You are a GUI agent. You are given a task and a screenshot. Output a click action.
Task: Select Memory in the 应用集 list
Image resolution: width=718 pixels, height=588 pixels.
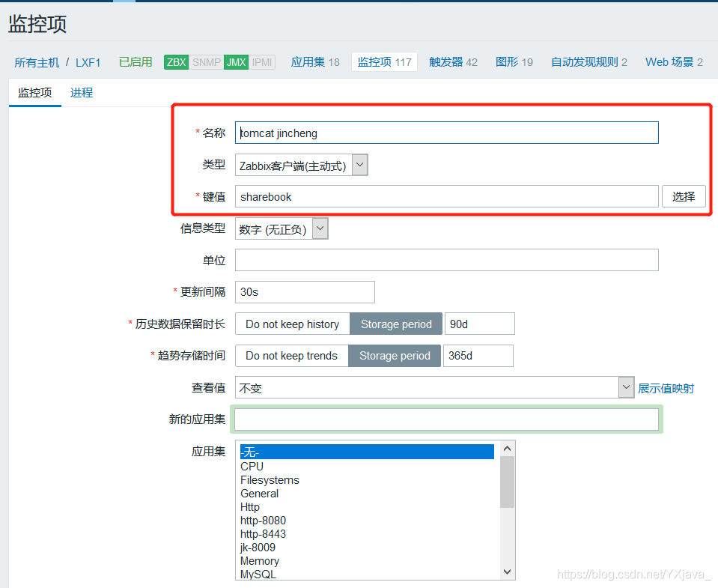coord(367,561)
